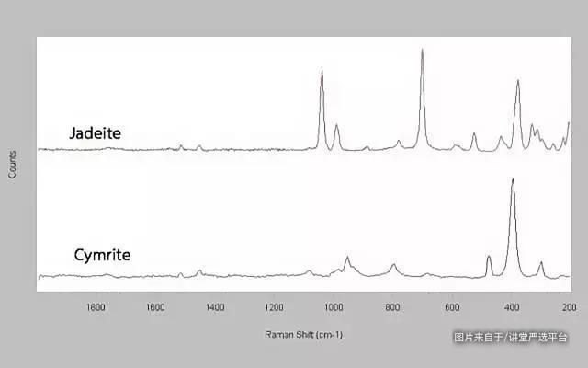Click the 600 x-axis tick label
This screenshot has height=368, width=588.
tap(451, 308)
